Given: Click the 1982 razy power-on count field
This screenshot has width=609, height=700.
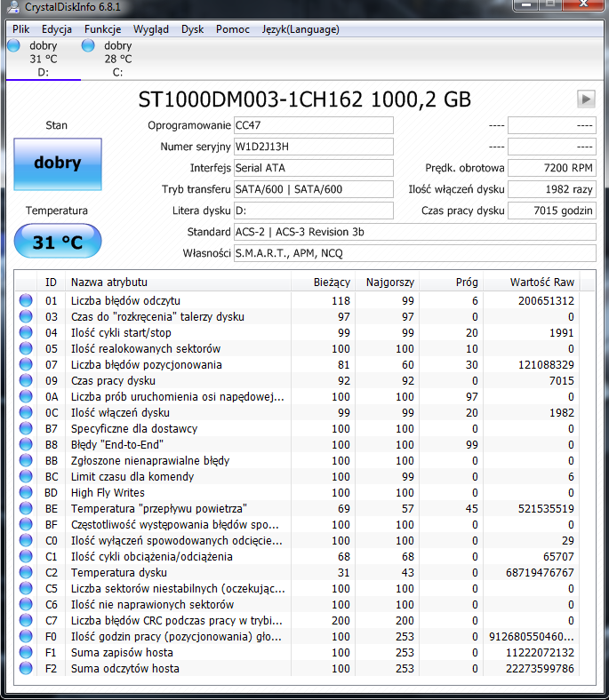Looking at the screenshot, I should (x=552, y=189).
